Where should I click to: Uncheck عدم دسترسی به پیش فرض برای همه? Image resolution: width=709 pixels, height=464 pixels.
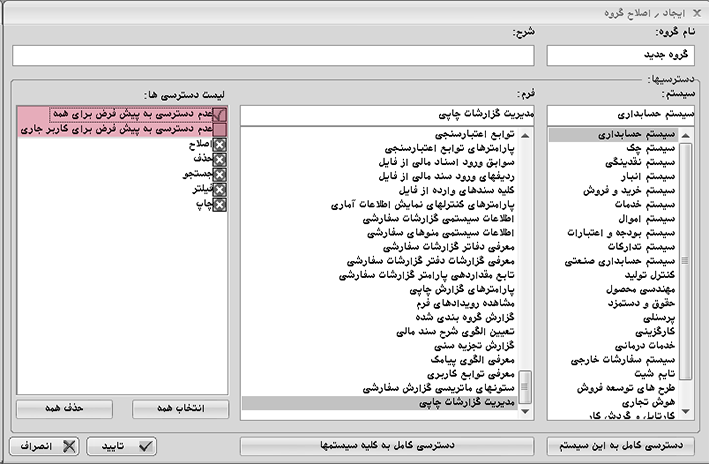pyautogui.click(x=220, y=116)
